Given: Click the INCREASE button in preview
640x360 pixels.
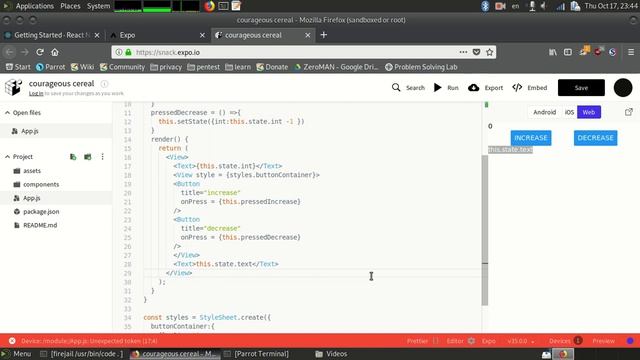Looking at the screenshot, I should pos(531,138).
